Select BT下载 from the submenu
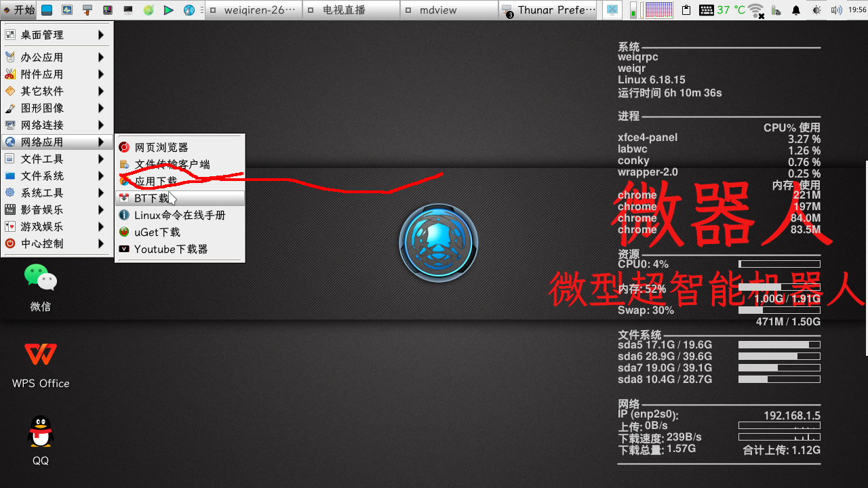 click(150, 198)
